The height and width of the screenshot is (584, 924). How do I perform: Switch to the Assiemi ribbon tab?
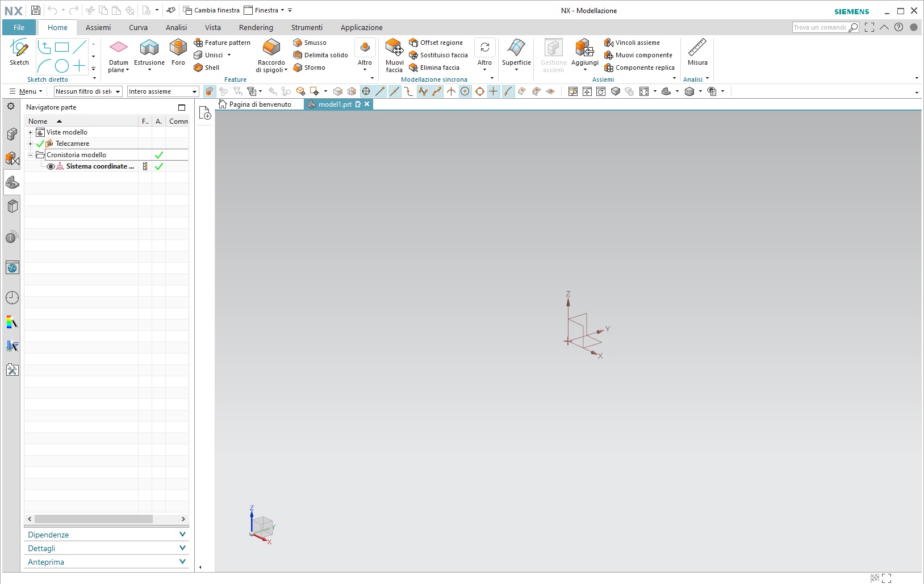[98, 27]
